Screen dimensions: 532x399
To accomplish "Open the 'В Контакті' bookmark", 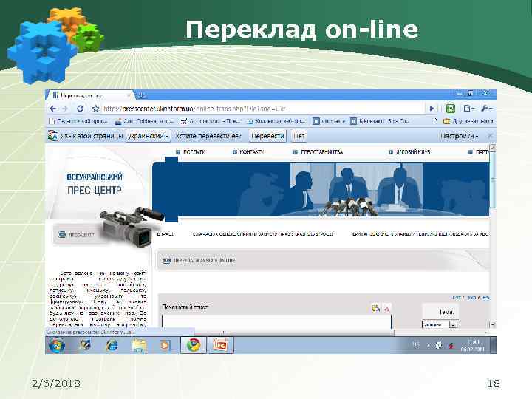I will 380,120.
